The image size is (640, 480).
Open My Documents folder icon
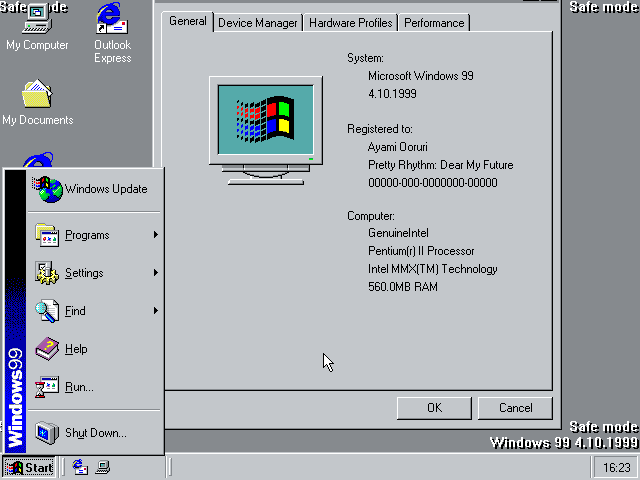(37, 102)
